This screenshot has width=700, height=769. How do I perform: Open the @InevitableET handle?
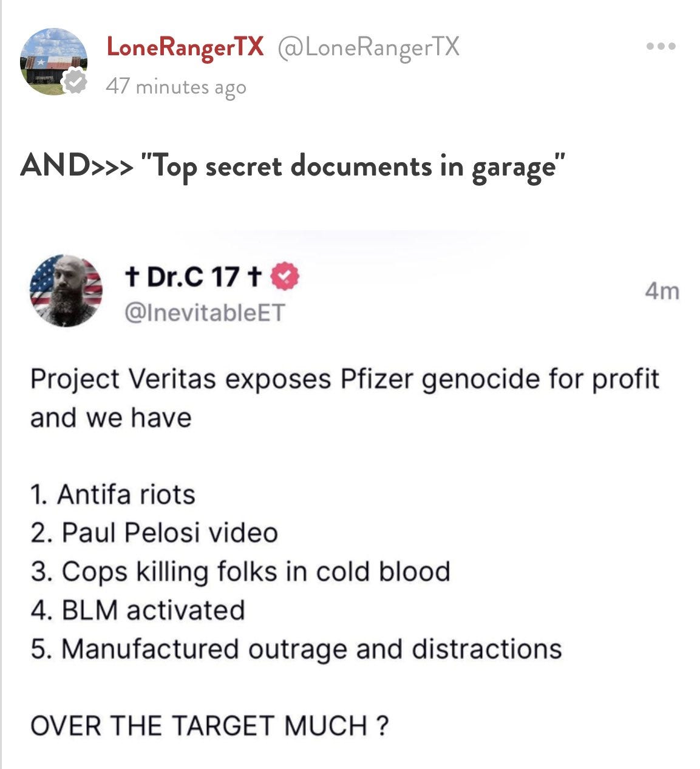[x=204, y=312]
